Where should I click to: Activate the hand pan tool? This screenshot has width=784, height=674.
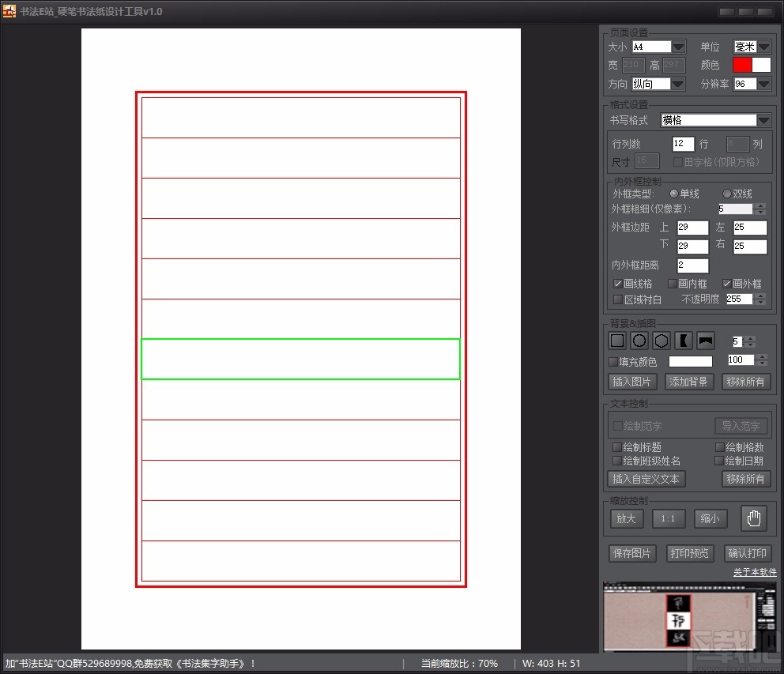click(753, 518)
